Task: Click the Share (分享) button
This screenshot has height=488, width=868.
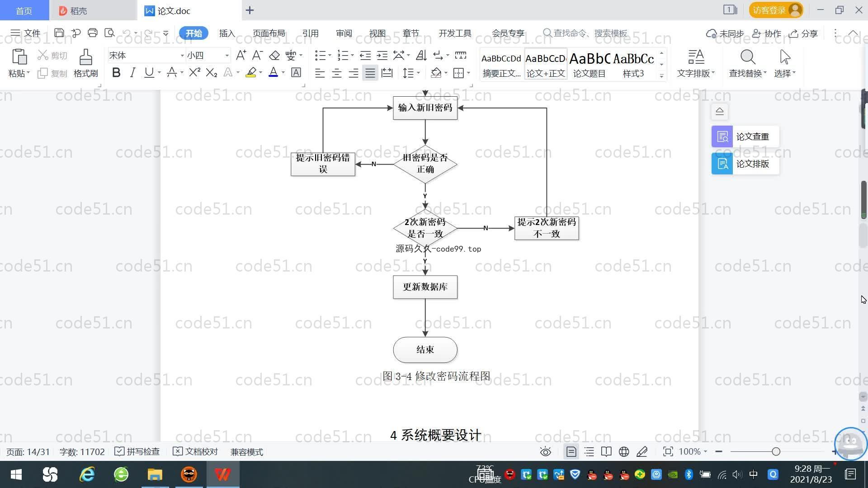Action: point(803,33)
